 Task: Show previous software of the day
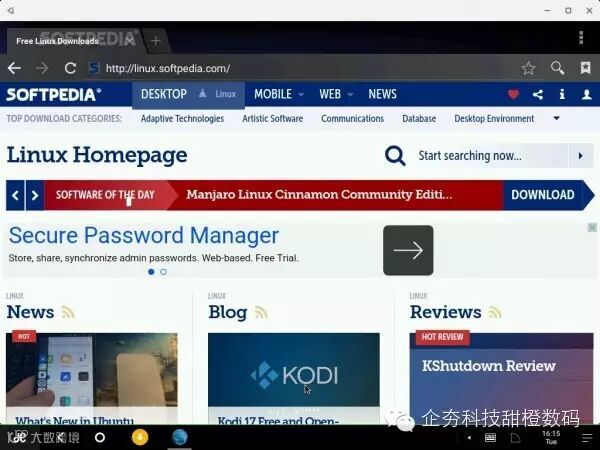pos(15,195)
